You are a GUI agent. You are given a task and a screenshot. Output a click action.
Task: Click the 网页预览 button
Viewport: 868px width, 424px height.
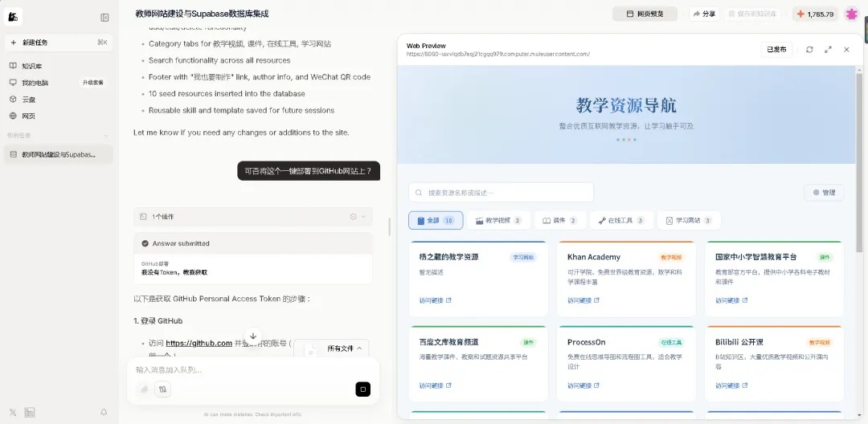pos(645,14)
